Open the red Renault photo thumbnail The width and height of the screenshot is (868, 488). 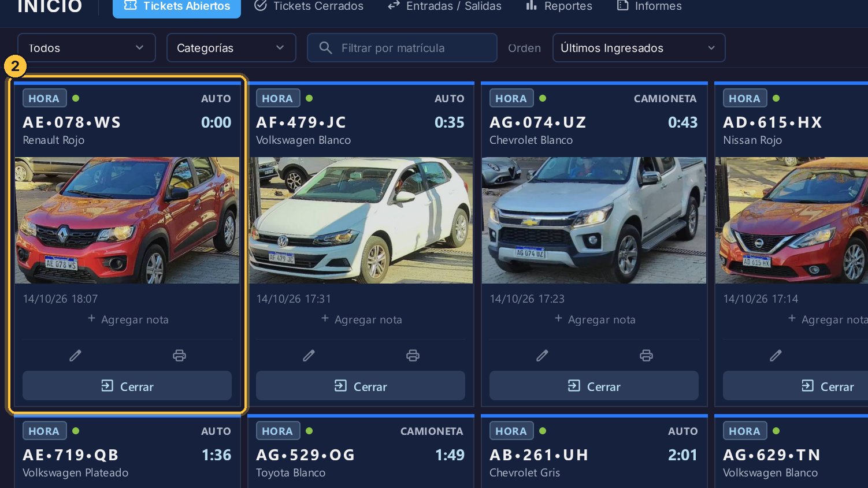point(127,220)
